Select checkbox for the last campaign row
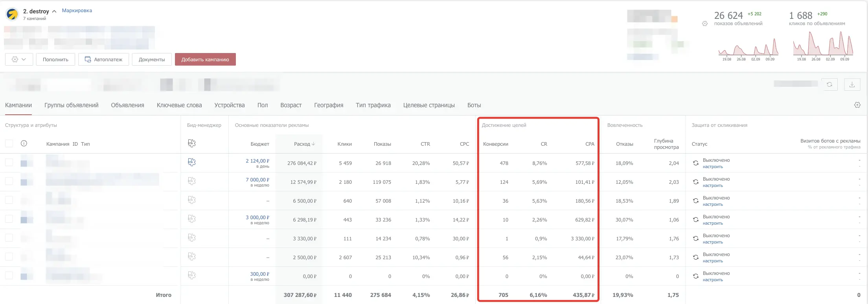The width and height of the screenshot is (868, 304). pyautogui.click(x=9, y=275)
